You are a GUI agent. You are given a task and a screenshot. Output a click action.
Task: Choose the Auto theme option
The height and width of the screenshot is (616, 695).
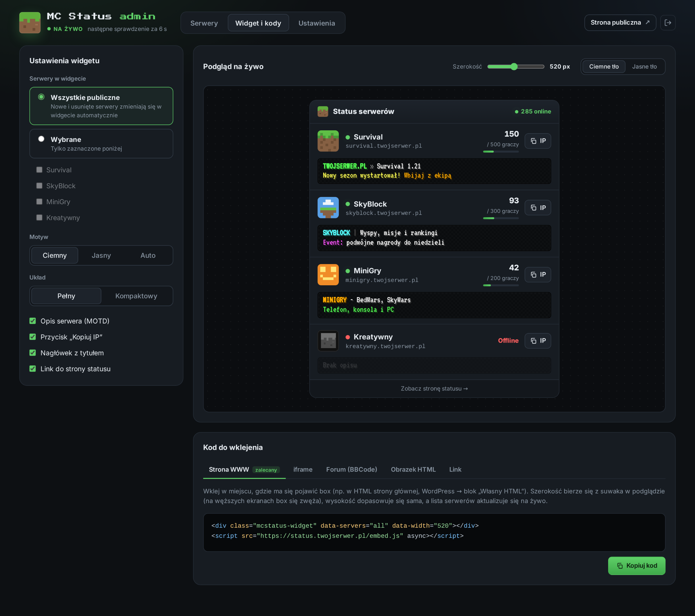point(148,255)
